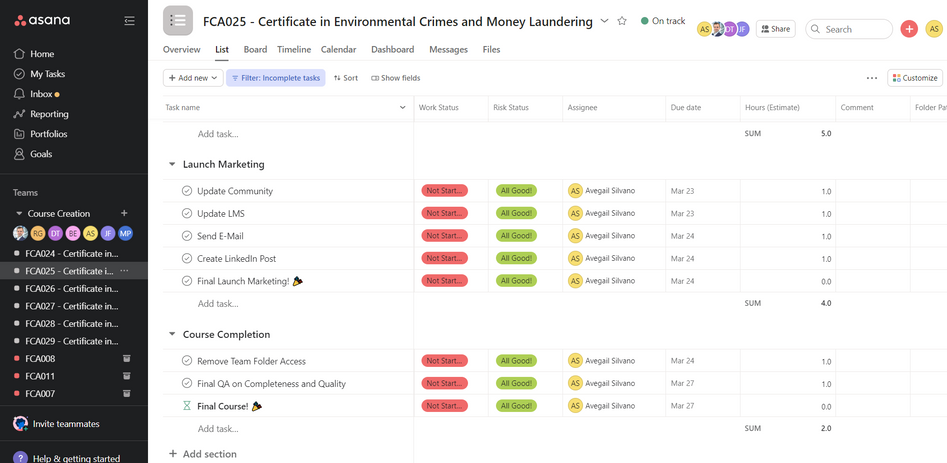Open Portfolios in the sidebar
Viewport: 947px width, 463px height.
click(48, 134)
